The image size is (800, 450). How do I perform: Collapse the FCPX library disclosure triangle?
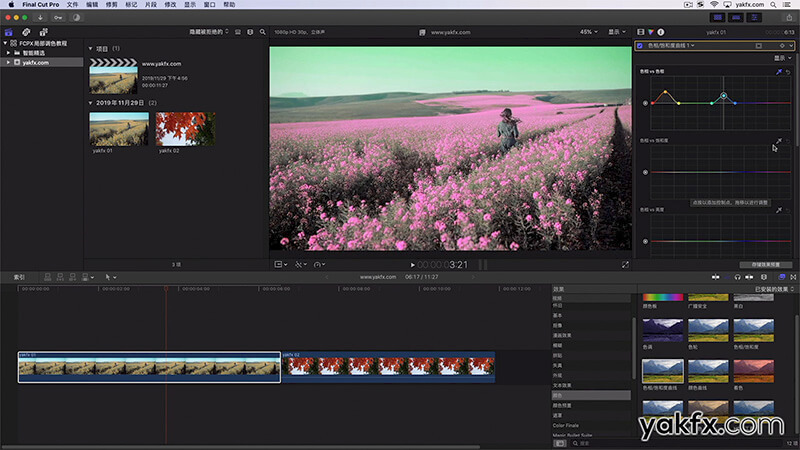click(5, 43)
